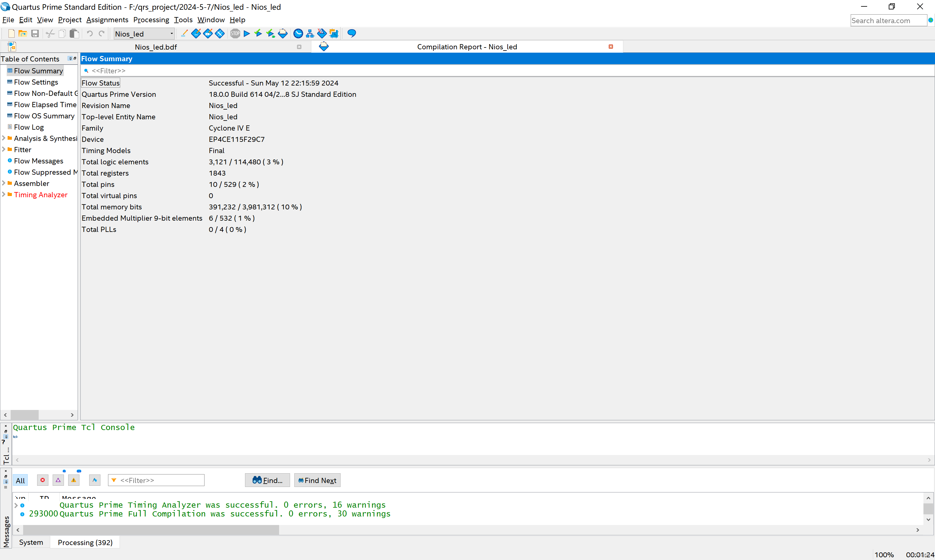Viewport: 935px width, 560px height.
Task: Open the Nios_led revision dropdown
Action: (x=171, y=33)
